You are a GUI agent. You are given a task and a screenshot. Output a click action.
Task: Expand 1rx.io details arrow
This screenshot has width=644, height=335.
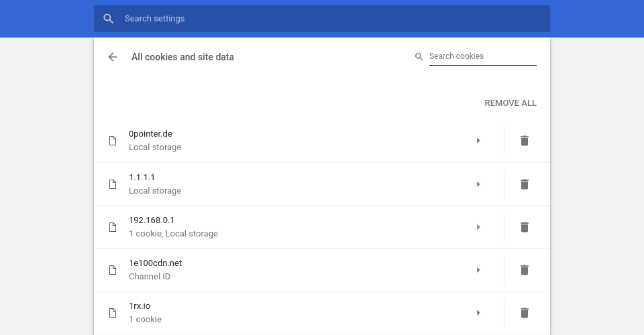coord(478,313)
